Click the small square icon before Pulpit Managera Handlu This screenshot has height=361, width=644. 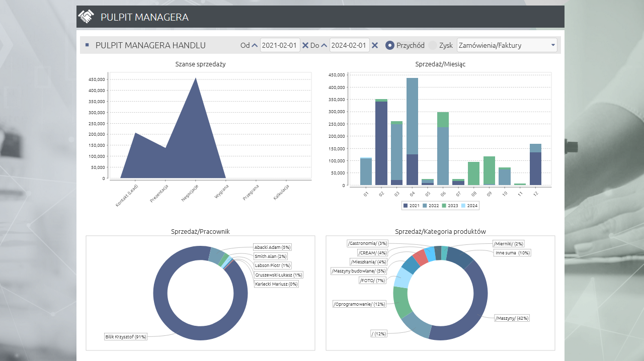point(87,45)
